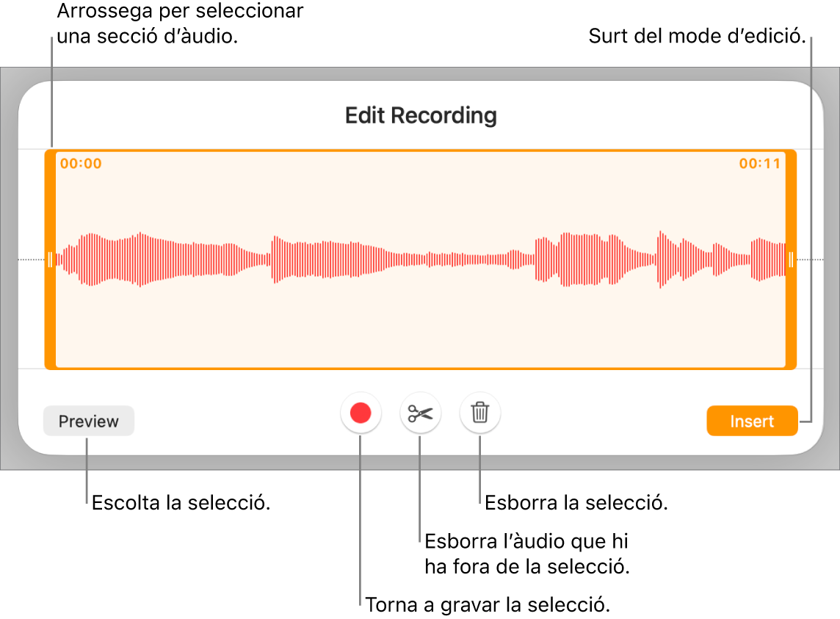
Task: Click the Edit Recording title
Action: pos(420,115)
